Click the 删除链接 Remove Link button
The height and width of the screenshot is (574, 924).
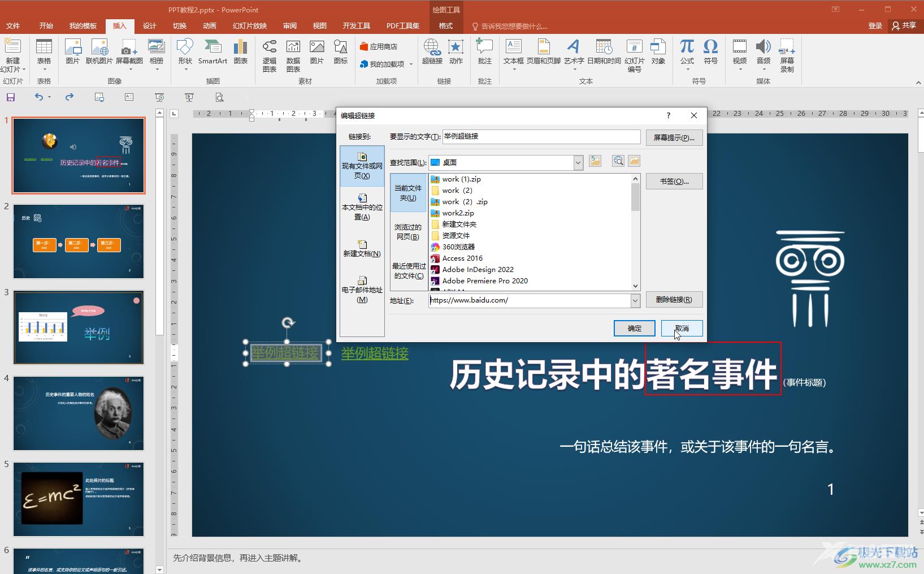tap(674, 300)
